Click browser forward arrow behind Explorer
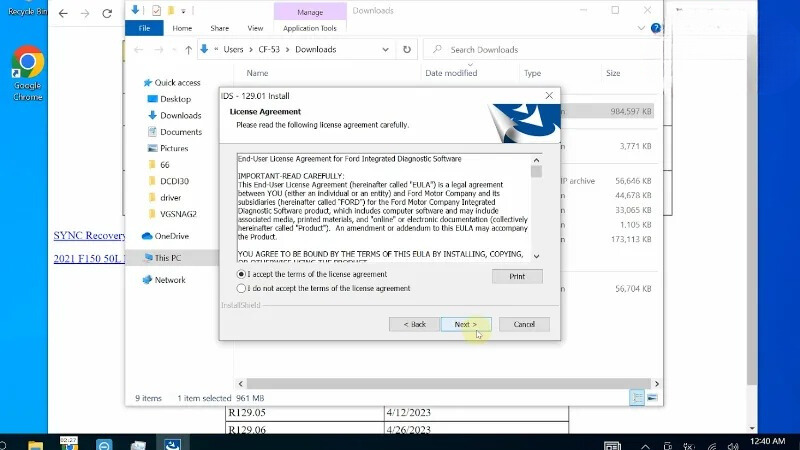Viewport: 800px width, 450px height. click(x=85, y=14)
